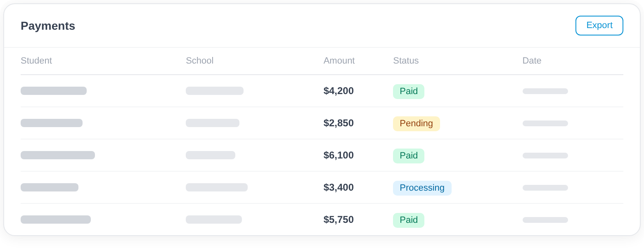Sort by the Student column header
This screenshot has width=644, height=248.
36,61
